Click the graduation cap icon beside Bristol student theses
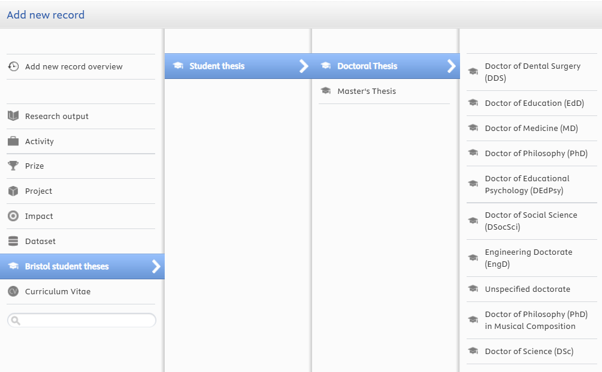602x372 pixels. click(13, 266)
